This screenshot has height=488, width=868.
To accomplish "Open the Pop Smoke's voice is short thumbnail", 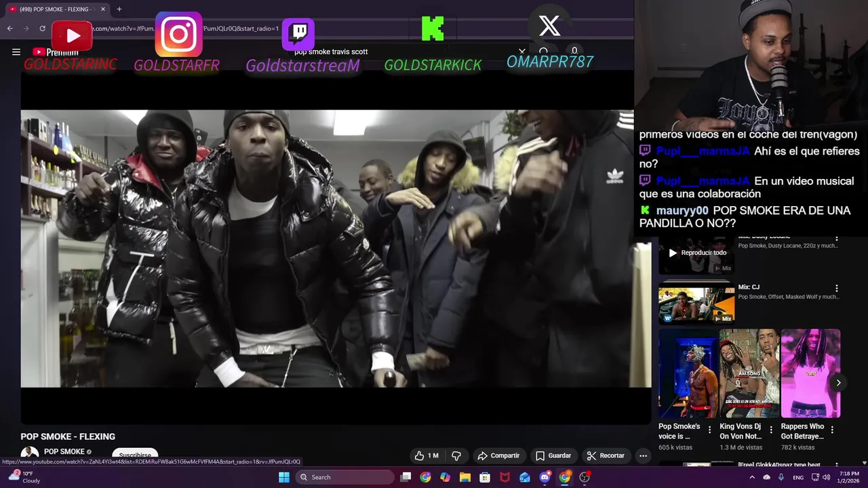I will pos(688,373).
